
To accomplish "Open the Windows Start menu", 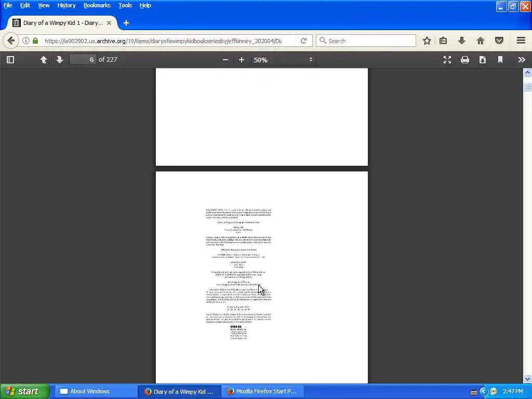I will (24, 392).
